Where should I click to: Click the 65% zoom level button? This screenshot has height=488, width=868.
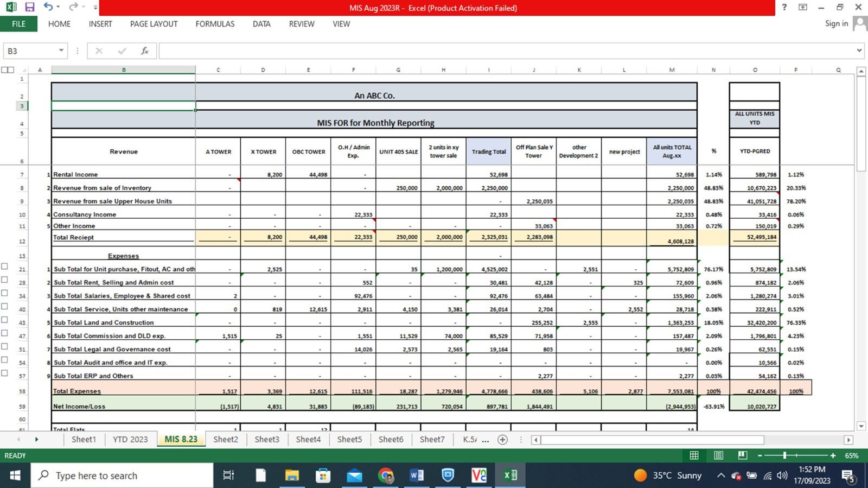[x=852, y=455]
